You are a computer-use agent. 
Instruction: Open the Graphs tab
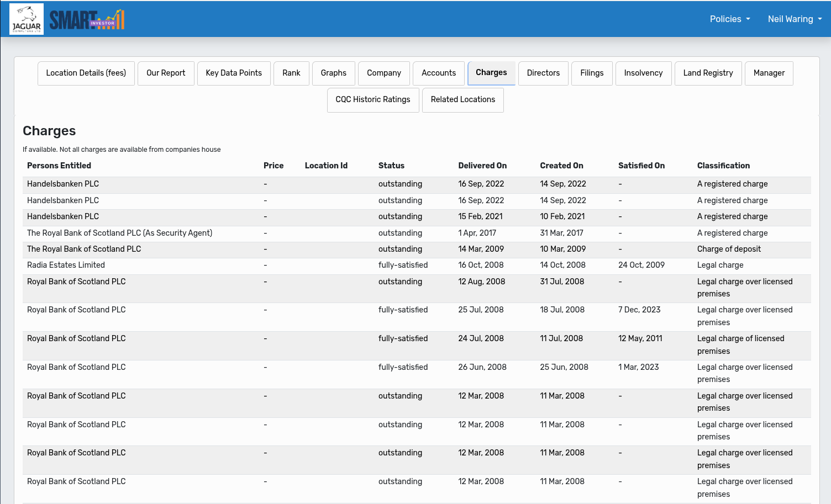tap(334, 73)
